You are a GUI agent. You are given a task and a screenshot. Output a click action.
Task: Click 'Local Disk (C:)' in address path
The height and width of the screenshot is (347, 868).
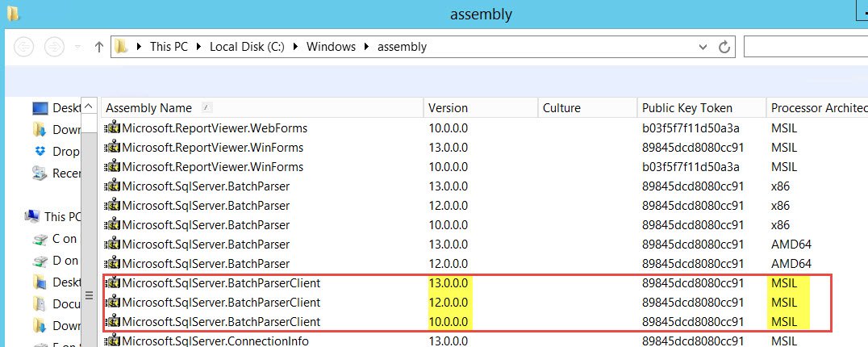point(247,47)
